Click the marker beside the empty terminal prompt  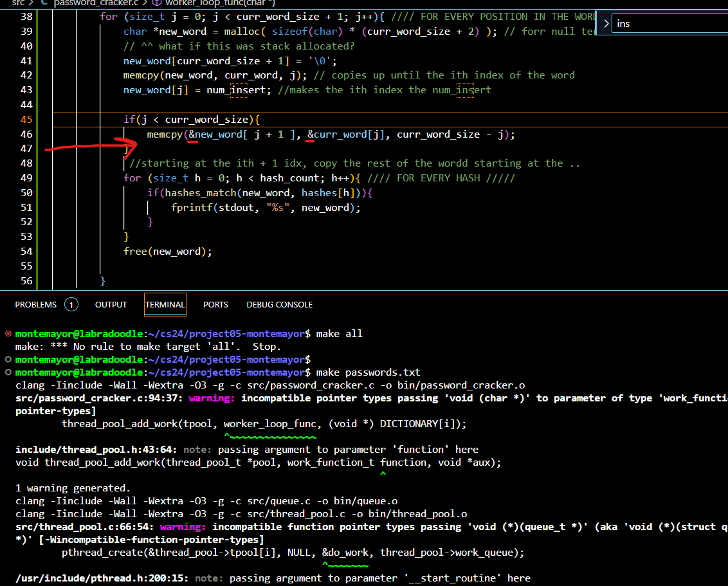pos(8,360)
